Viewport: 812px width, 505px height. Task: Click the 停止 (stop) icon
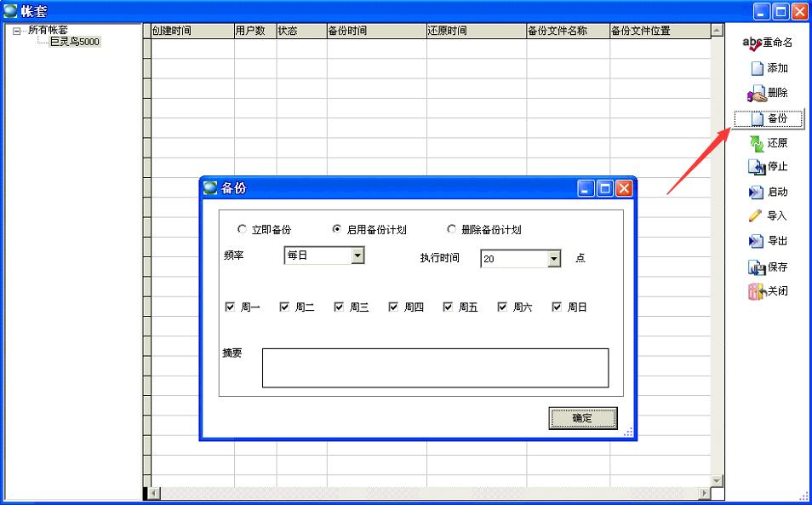point(757,167)
